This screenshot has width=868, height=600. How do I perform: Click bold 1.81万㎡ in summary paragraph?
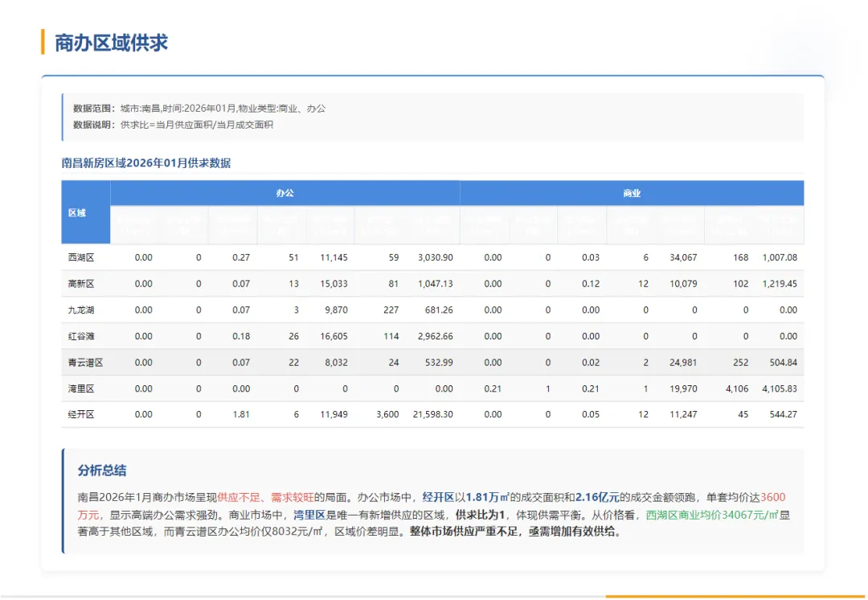[488, 498]
